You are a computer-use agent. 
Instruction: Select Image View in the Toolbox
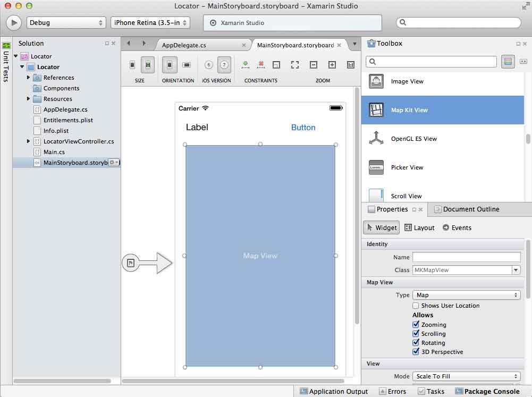click(x=442, y=81)
